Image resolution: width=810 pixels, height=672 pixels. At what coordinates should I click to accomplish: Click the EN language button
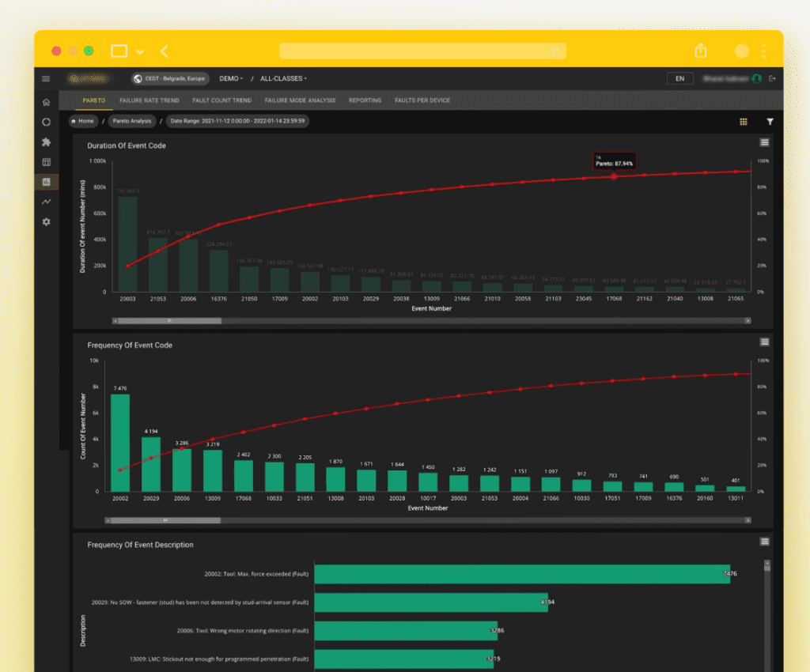680,79
